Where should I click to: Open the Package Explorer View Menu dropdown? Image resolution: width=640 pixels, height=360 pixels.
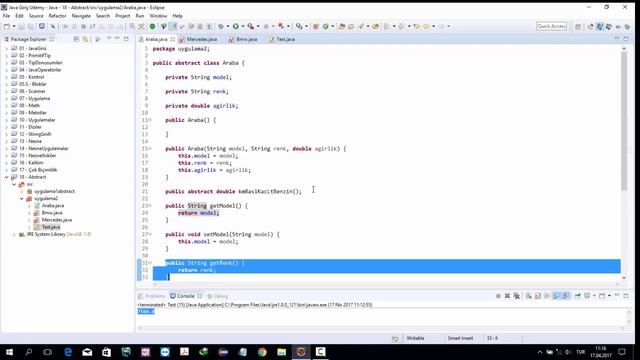pos(109,39)
